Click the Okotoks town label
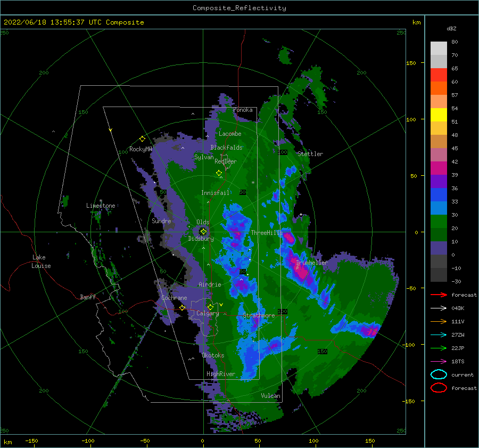Viewport: 479px width, 448px height. click(213, 355)
